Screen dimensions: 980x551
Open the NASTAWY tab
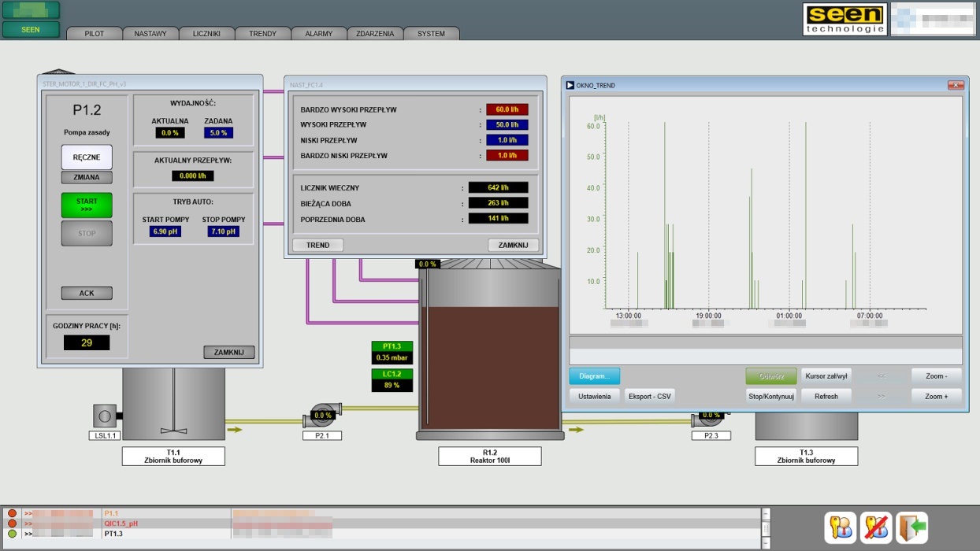click(x=150, y=34)
